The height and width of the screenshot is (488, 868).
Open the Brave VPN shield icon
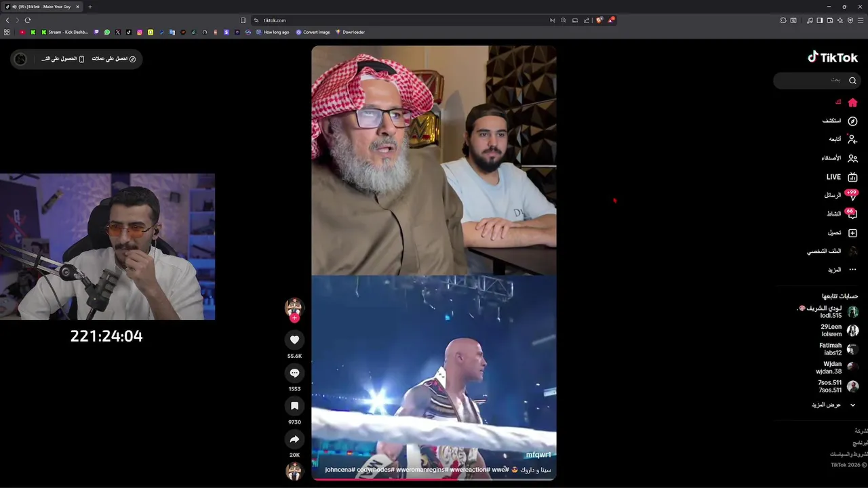(850, 20)
